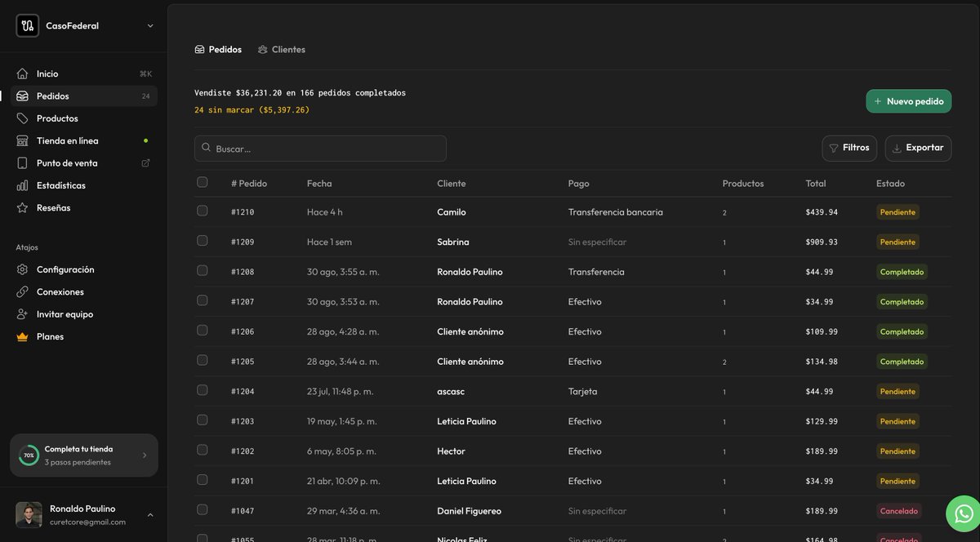Open the CasoFederal store switcher dropdown
This screenshot has height=542, width=980.
coord(150,26)
